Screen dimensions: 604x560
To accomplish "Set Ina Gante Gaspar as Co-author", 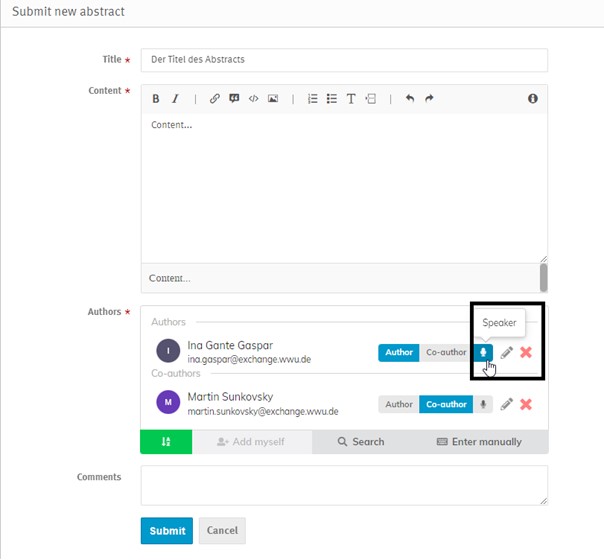I will click(x=446, y=352).
